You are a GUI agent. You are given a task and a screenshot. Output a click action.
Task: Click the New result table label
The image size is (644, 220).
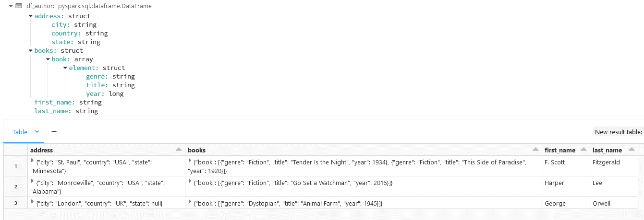click(x=619, y=132)
